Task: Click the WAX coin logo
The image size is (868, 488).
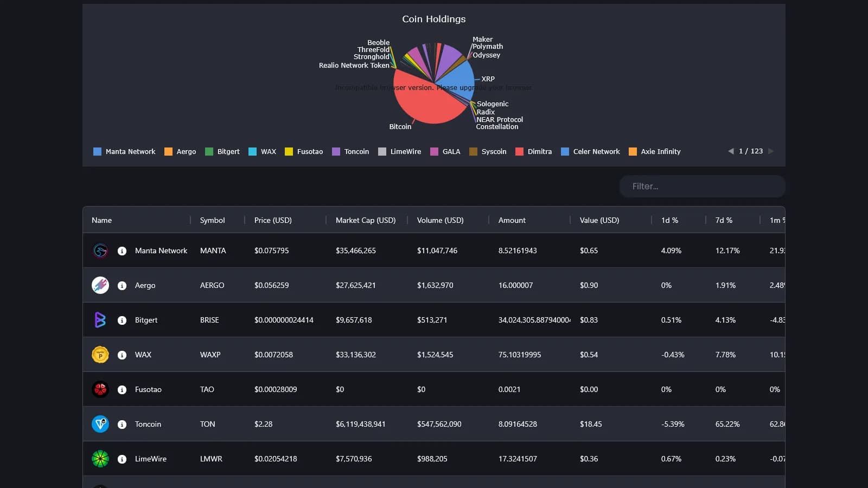Action: [x=100, y=355]
